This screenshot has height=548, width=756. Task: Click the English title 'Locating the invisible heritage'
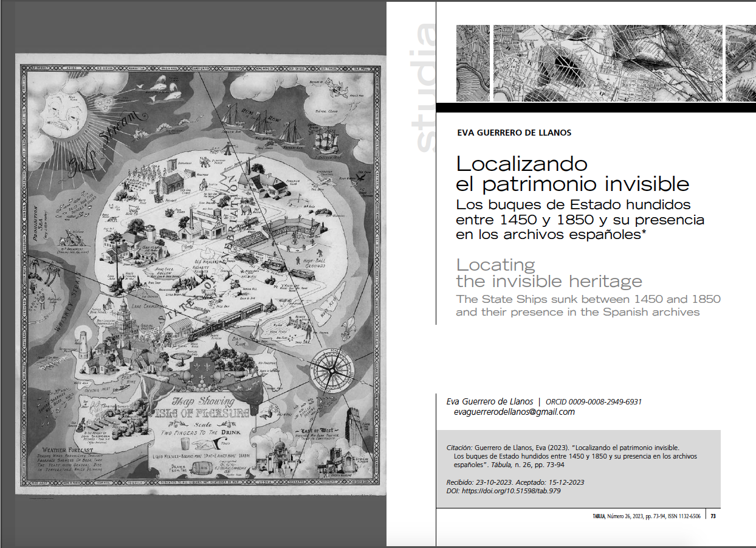tap(549, 273)
